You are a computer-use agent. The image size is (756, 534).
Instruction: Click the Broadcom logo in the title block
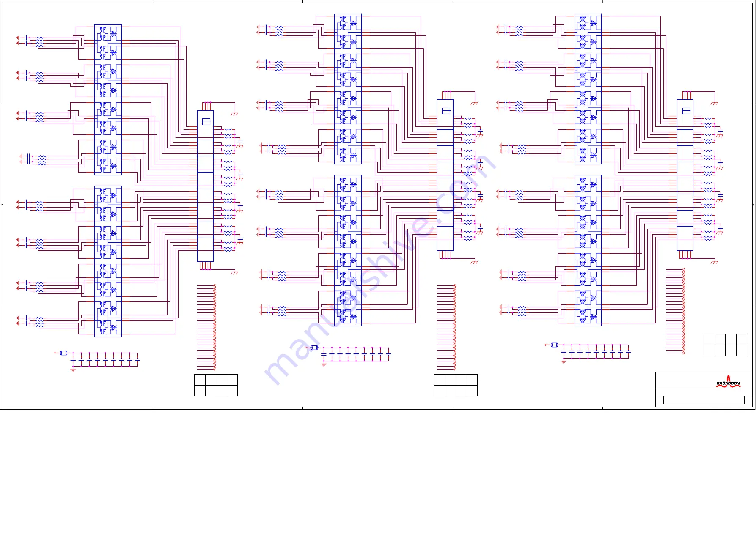coord(728,382)
